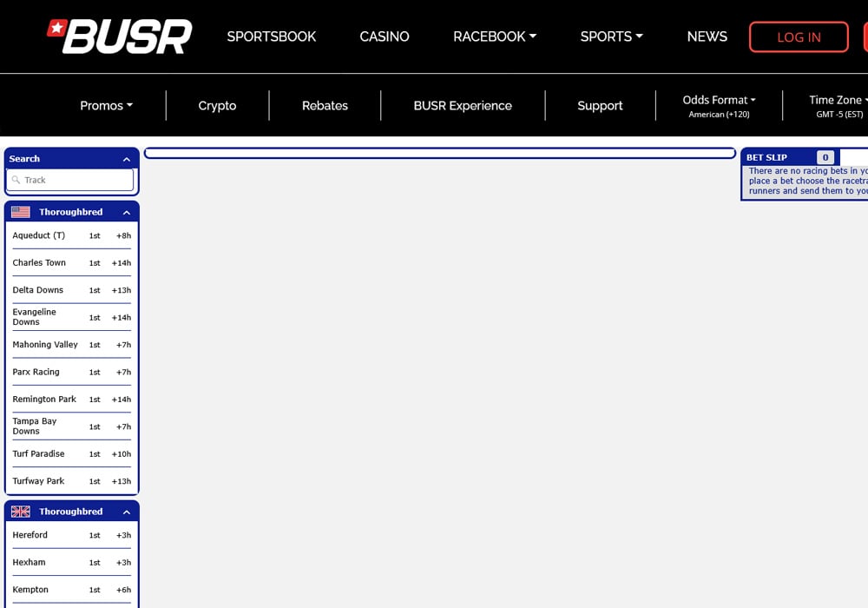Collapse the UK Thoroughbred track list
The image size is (868, 608).
coord(127,512)
